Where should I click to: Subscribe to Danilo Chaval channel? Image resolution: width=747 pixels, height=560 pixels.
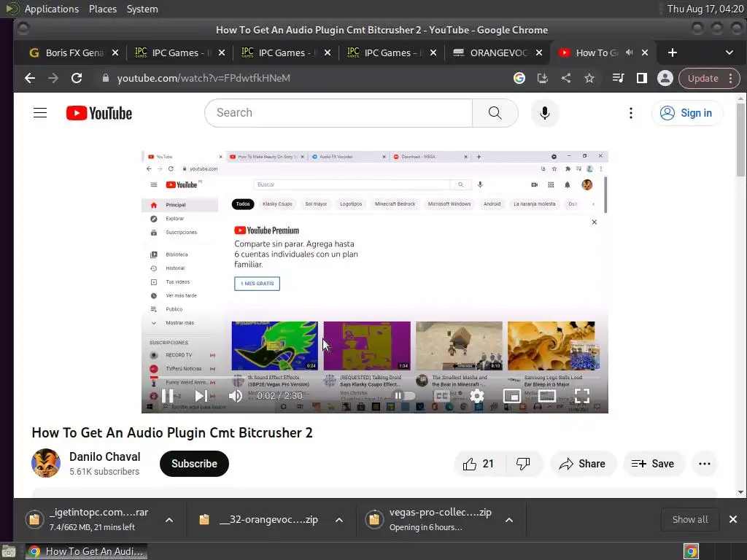tap(194, 464)
